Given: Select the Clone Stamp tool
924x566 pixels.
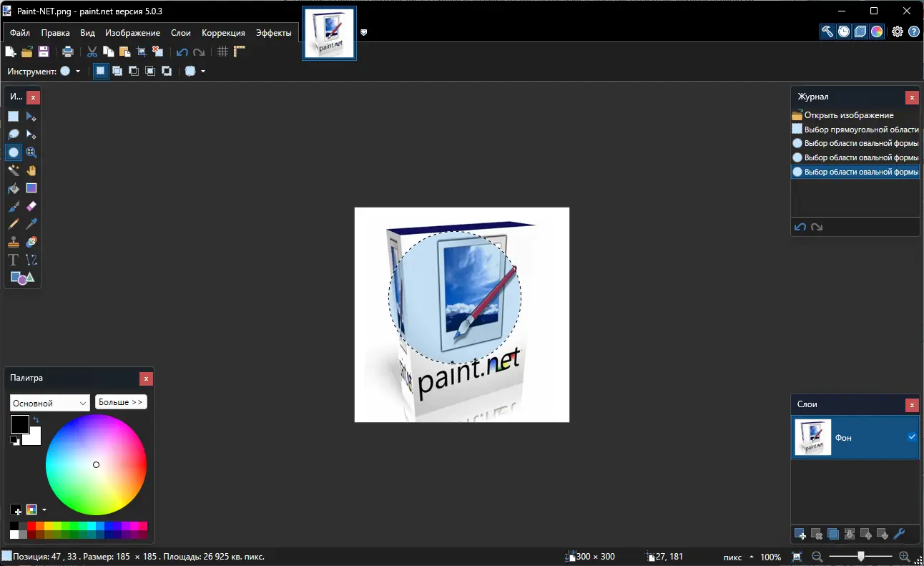Looking at the screenshot, I should click(14, 242).
